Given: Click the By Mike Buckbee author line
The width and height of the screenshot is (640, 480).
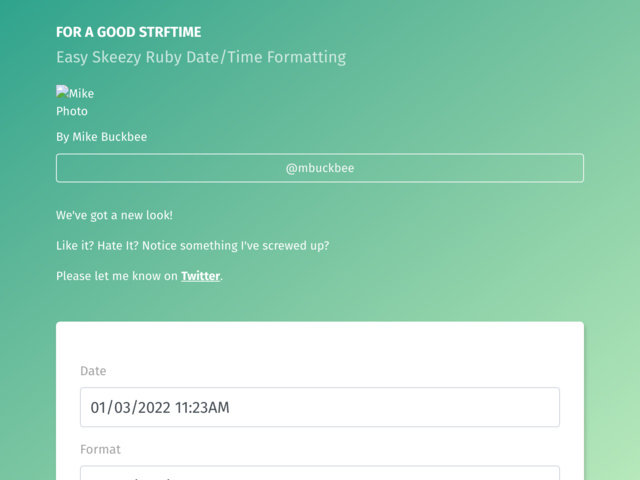Looking at the screenshot, I should (x=102, y=137).
